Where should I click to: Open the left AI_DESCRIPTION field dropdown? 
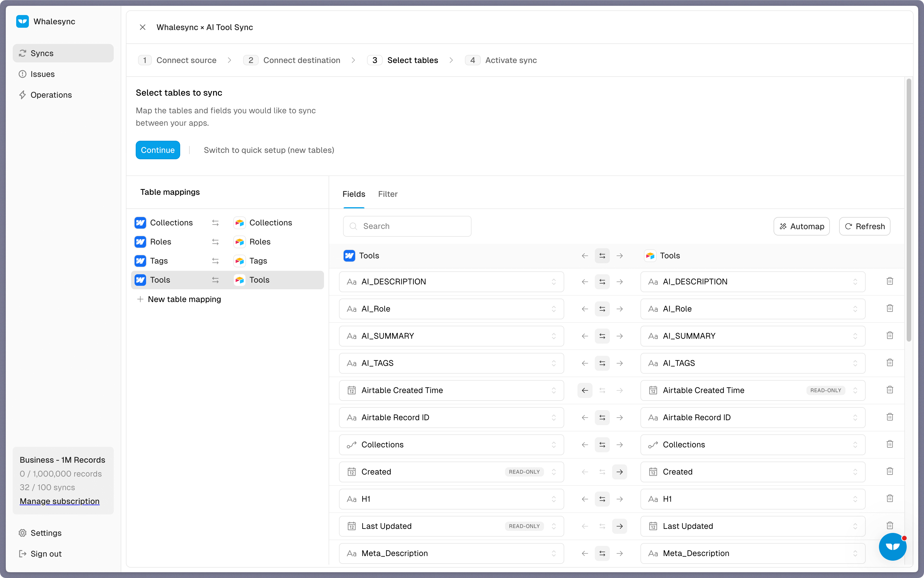tap(451, 282)
